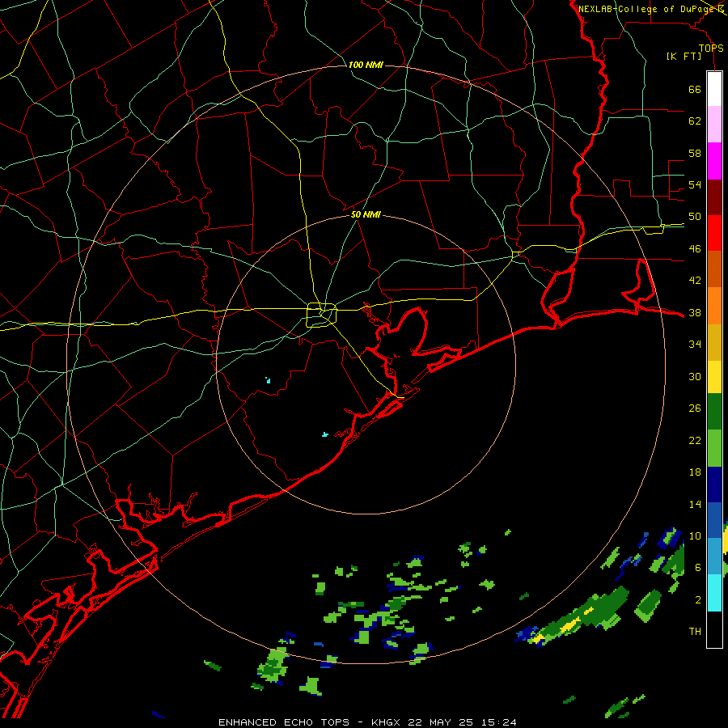
Task: Click the "10" legend value
Action: 695,535
